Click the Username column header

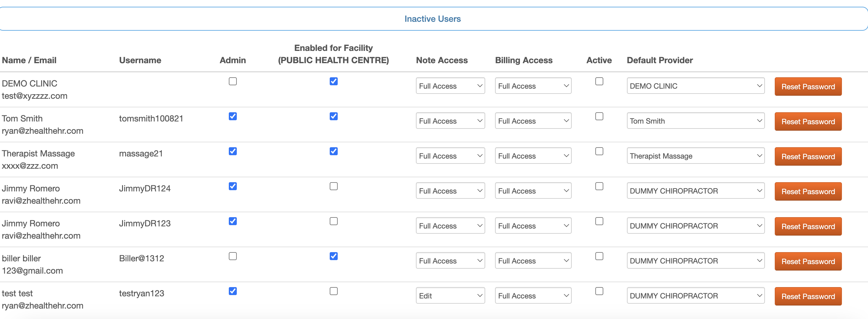point(140,60)
